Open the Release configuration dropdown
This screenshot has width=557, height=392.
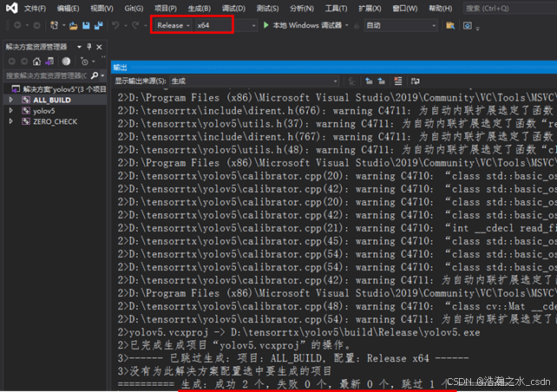tap(173, 25)
